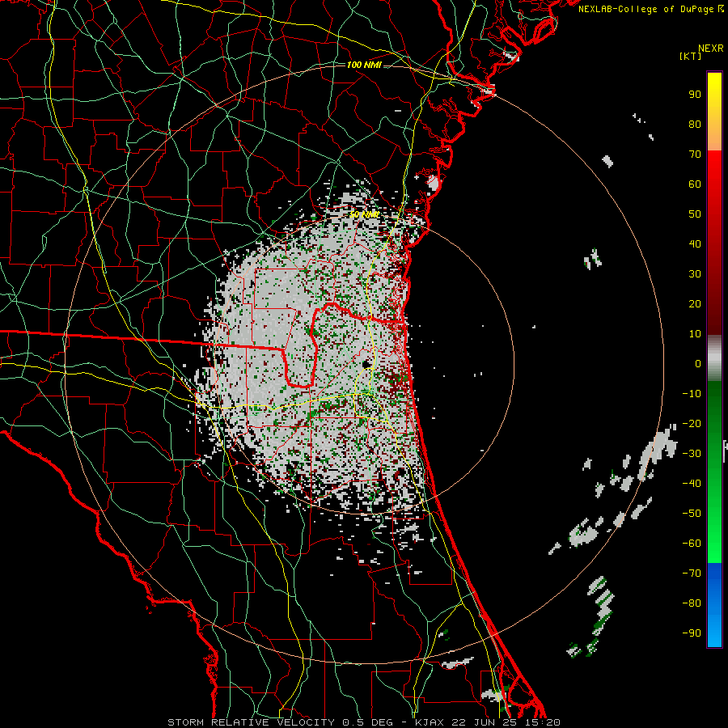Click the -80 value on the velocity scale

click(692, 603)
